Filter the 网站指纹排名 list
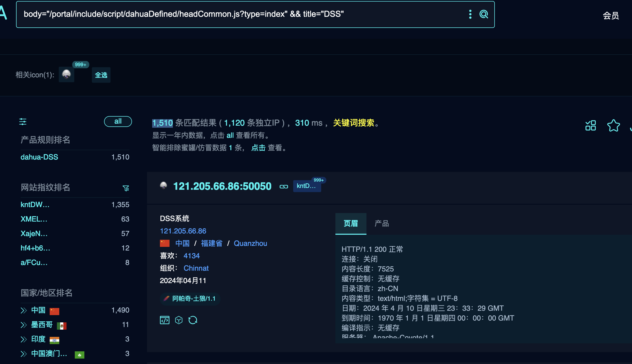Viewport: 632px width, 364px height. (x=126, y=188)
